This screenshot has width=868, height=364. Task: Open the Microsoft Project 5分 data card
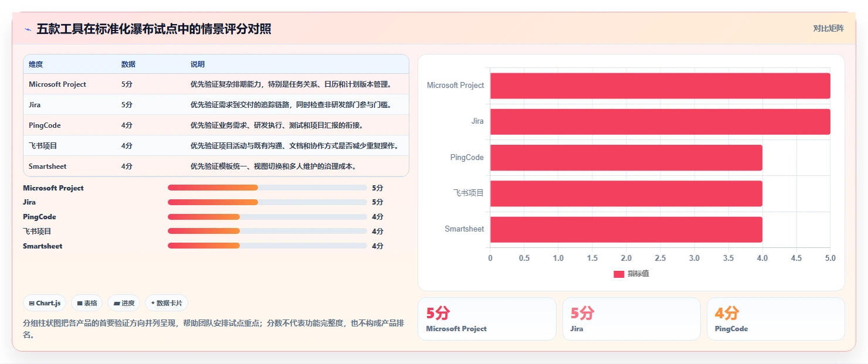tap(487, 319)
